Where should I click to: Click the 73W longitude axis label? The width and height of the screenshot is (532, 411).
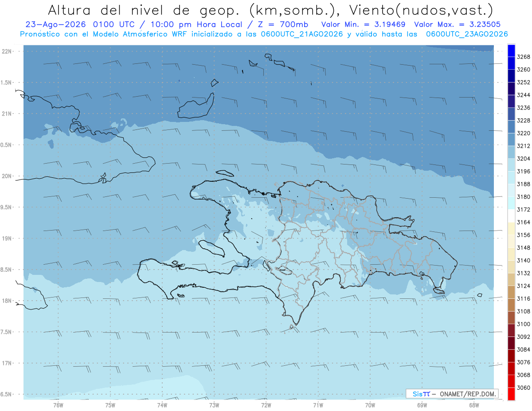tap(214, 405)
